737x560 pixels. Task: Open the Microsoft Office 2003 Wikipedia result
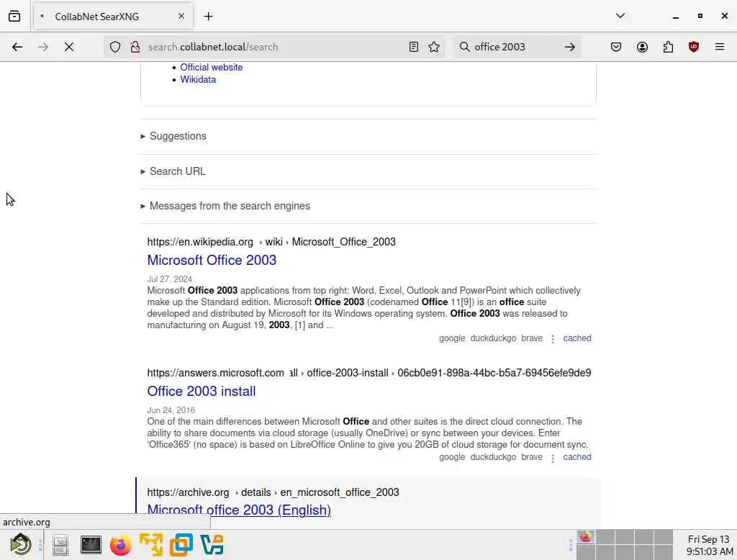[x=212, y=260]
